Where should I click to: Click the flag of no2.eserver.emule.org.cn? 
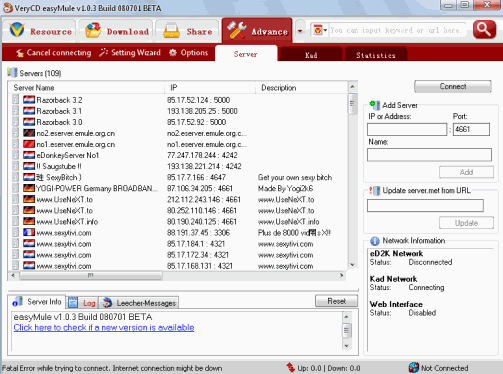point(29,133)
